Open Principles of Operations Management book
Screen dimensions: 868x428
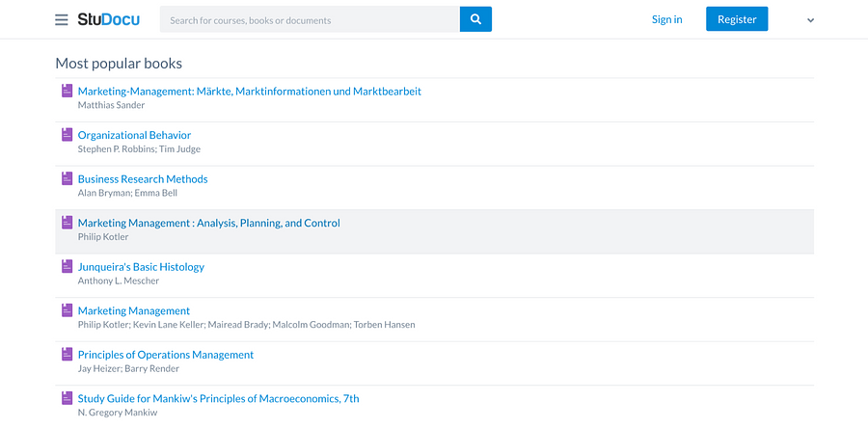pos(166,355)
